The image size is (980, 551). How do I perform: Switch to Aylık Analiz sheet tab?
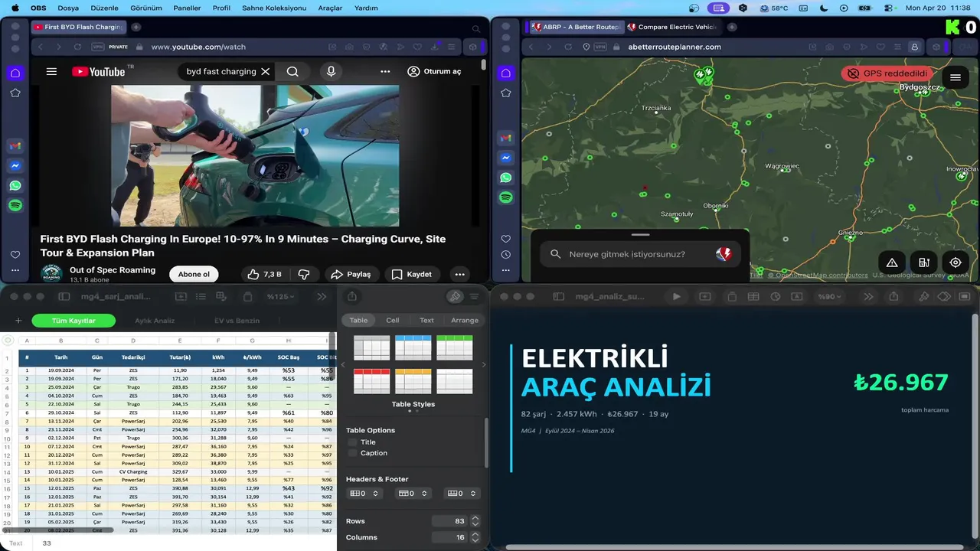155,321
